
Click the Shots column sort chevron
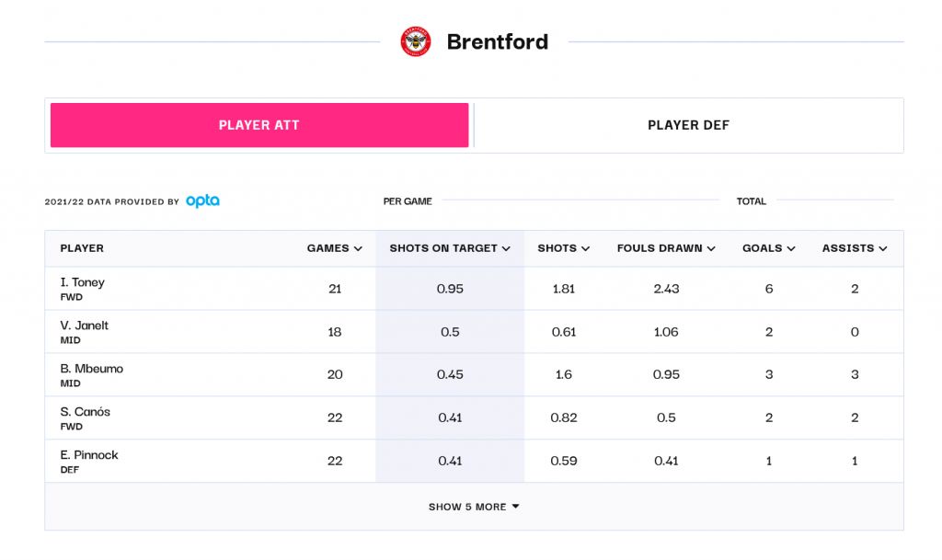point(586,248)
